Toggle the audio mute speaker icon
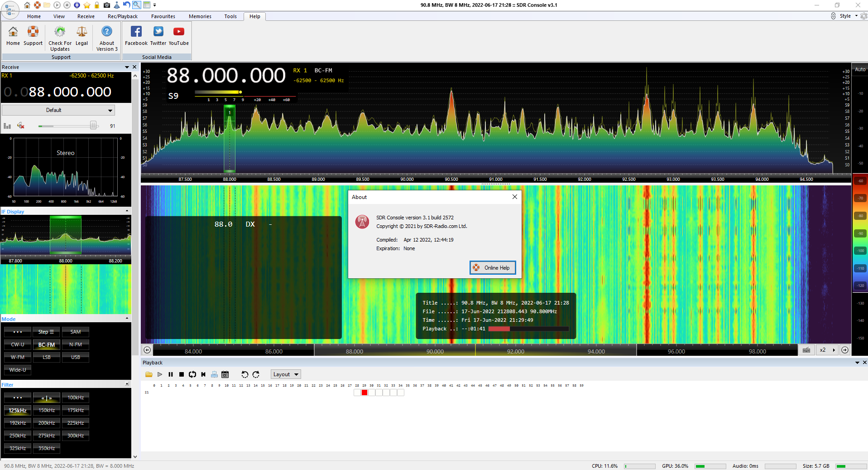This screenshot has width=868, height=470. point(20,126)
